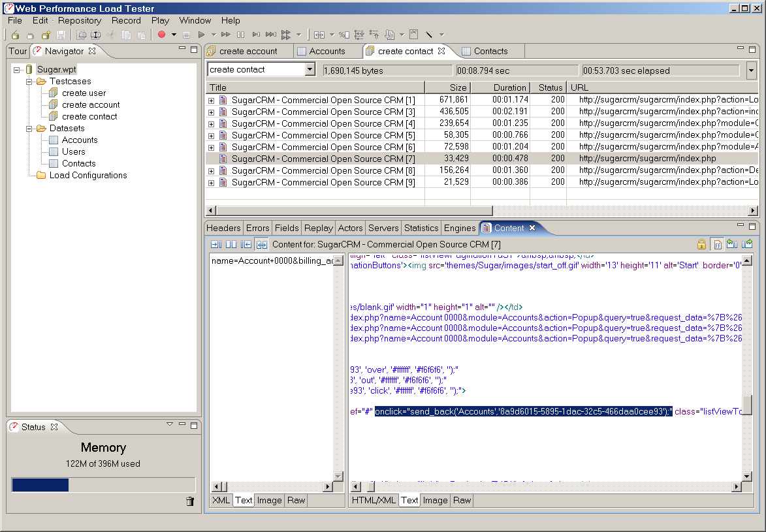Open the Record button dropdown arrow
Image resolution: width=766 pixels, height=532 pixels.
174,35
